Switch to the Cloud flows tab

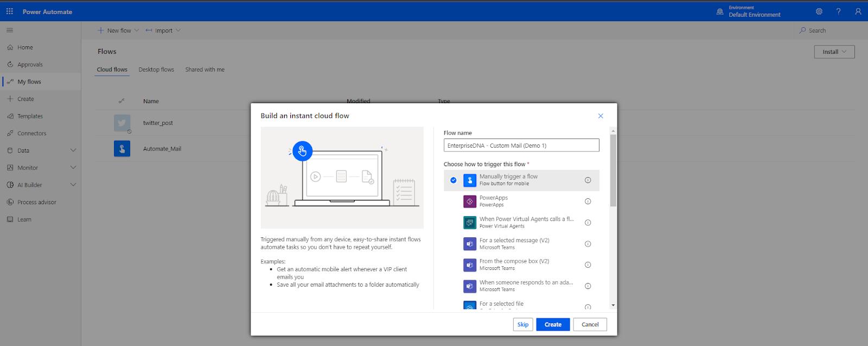112,70
